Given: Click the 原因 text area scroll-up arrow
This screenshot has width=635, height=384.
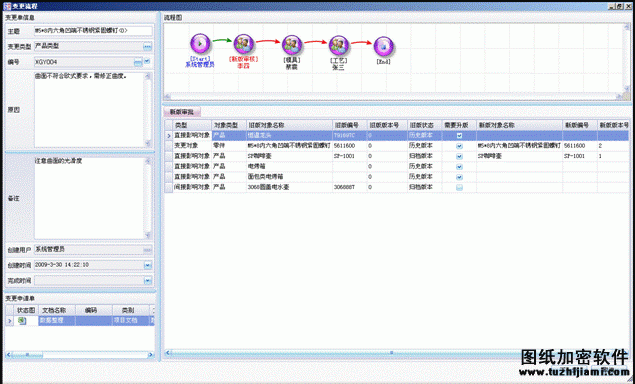Looking at the screenshot, I should (148, 76).
